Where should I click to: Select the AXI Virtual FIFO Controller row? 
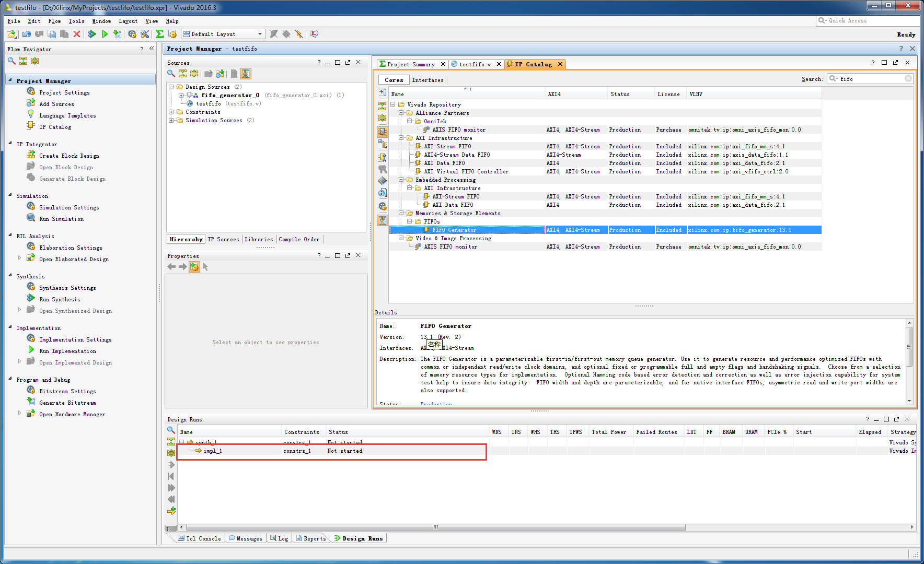605,171
